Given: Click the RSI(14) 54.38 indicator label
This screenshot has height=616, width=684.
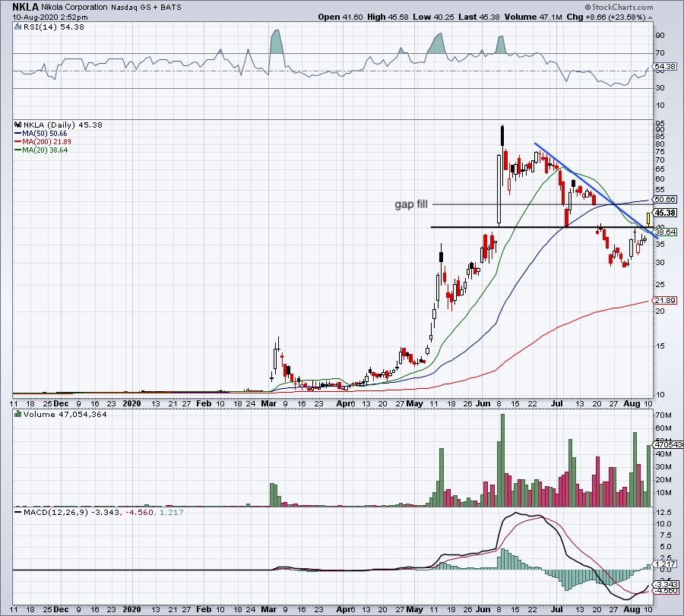Looking at the screenshot, I should coord(54,27).
